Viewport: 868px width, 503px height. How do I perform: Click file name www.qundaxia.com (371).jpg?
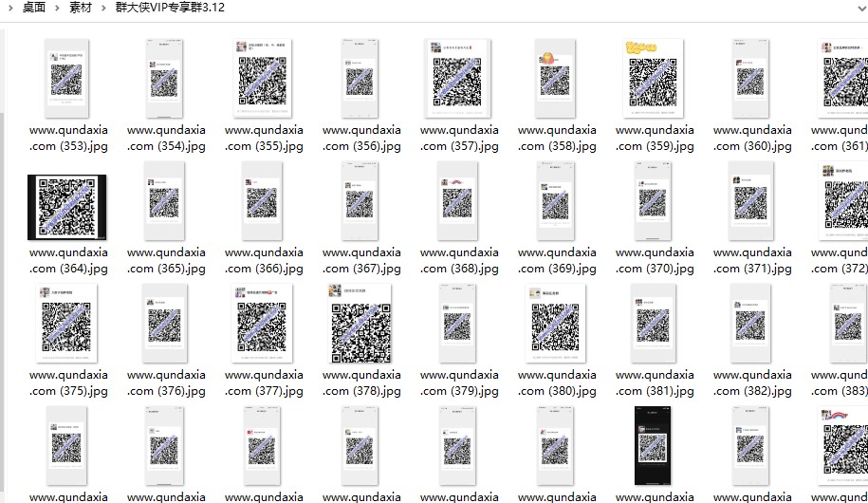[x=752, y=260]
